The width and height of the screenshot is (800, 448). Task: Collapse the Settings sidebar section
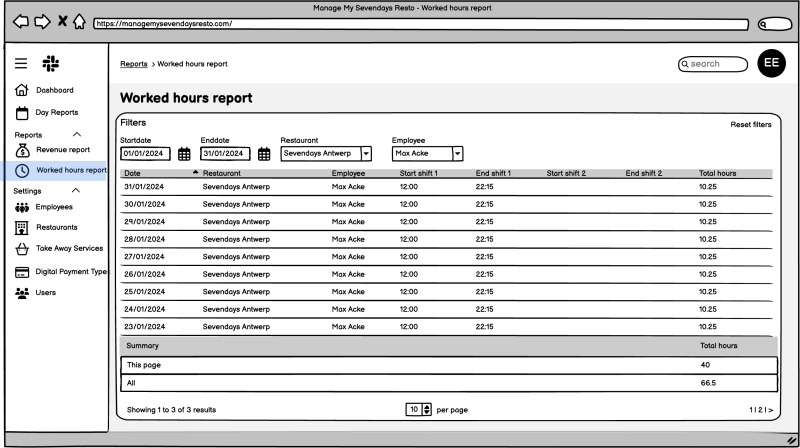76,191
